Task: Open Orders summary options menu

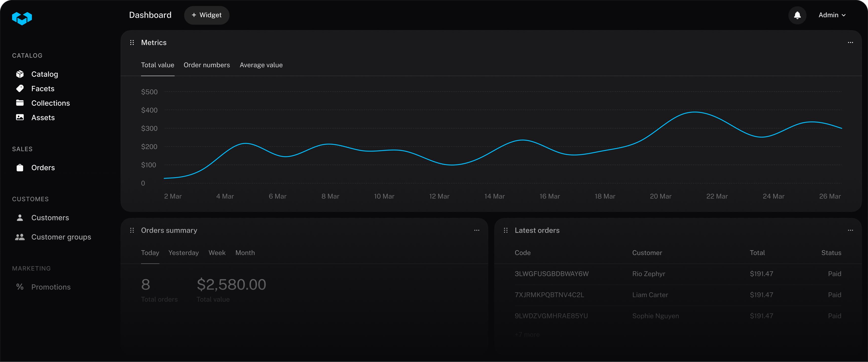Action: click(476, 230)
